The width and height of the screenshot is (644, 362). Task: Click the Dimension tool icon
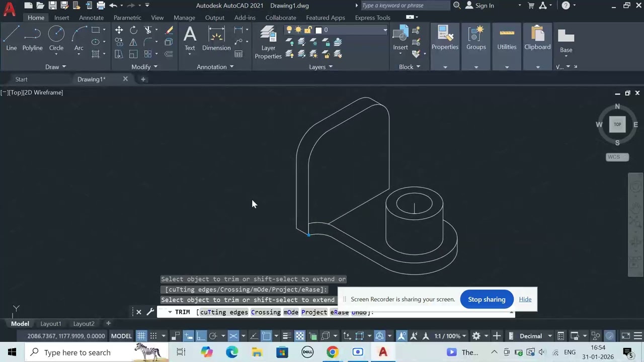(216, 39)
